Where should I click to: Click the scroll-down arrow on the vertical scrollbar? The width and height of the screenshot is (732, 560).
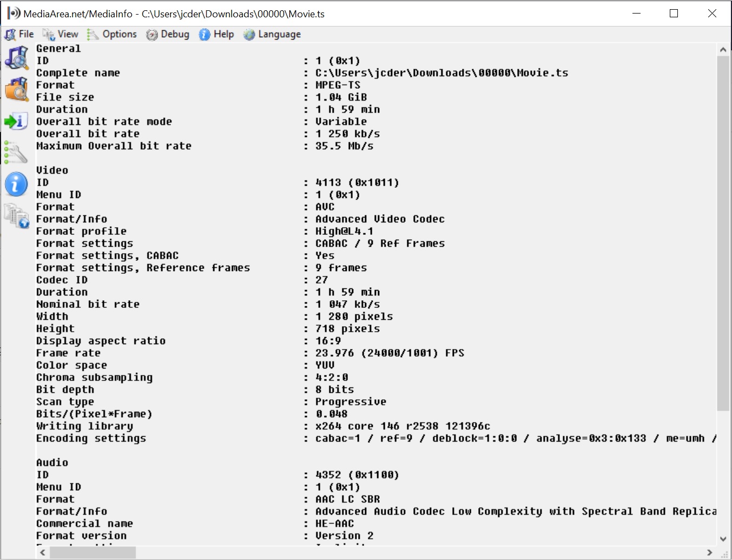point(723,539)
